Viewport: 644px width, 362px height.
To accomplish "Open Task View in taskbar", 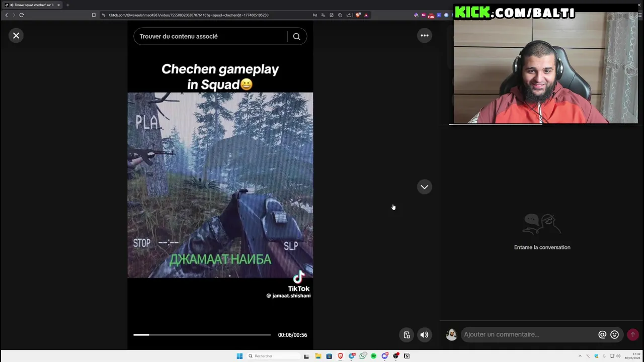I will (306, 356).
